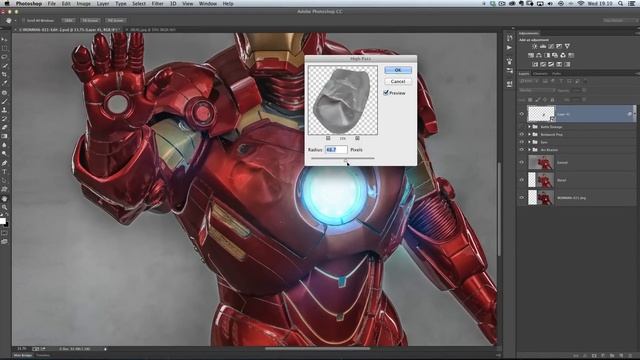Zoom out the High Pass preview

coord(328,138)
